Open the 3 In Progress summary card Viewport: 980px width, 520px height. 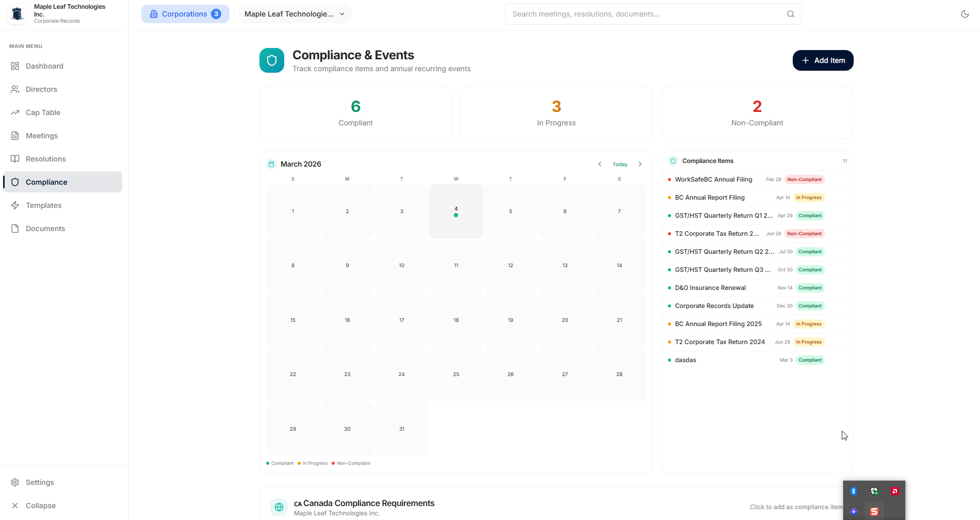(x=556, y=112)
